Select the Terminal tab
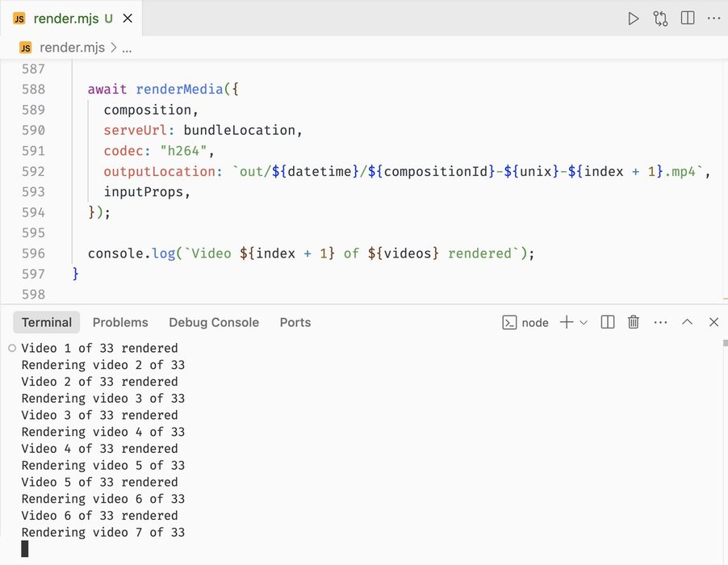Screen dimensions: 728x565 (47, 322)
